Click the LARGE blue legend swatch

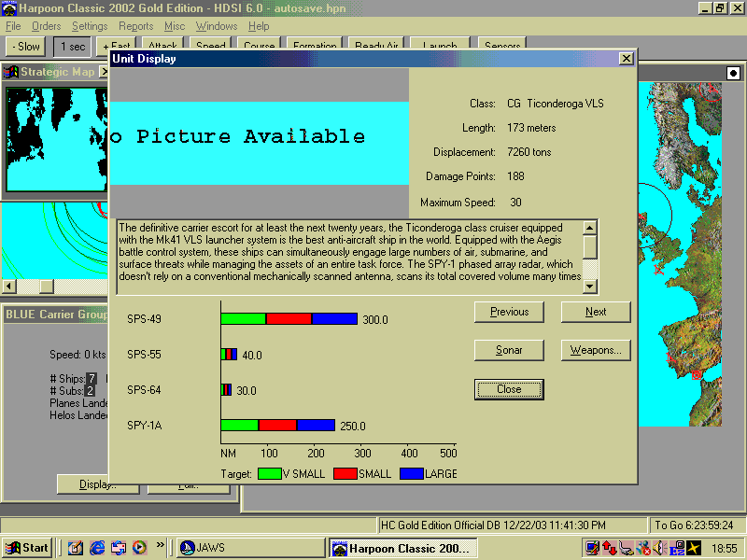[412, 474]
